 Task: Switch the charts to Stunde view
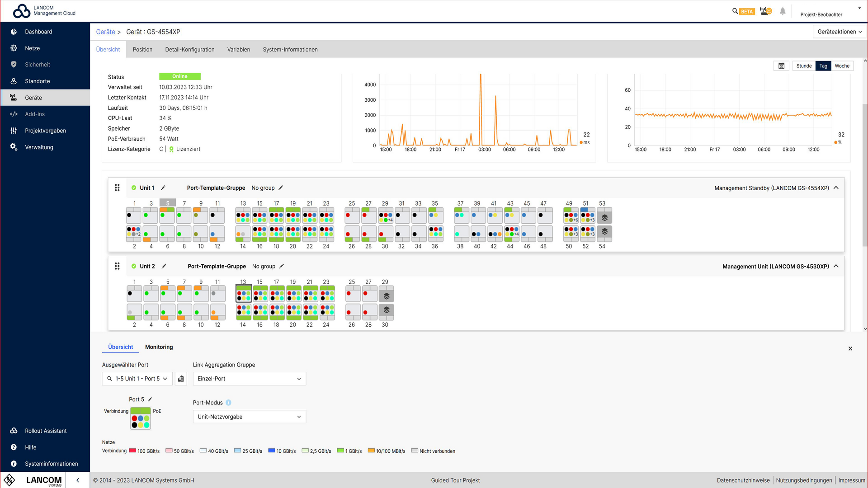coord(804,66)
